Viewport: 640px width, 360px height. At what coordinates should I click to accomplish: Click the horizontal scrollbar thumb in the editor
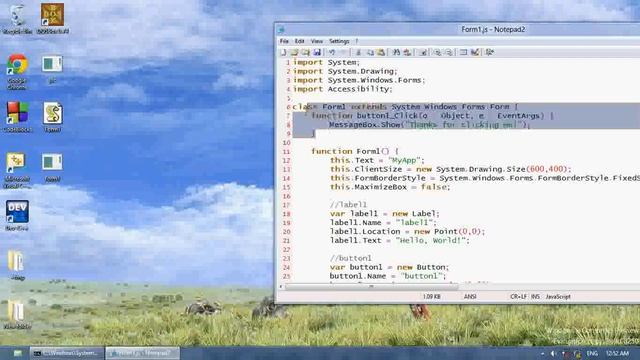371,287
